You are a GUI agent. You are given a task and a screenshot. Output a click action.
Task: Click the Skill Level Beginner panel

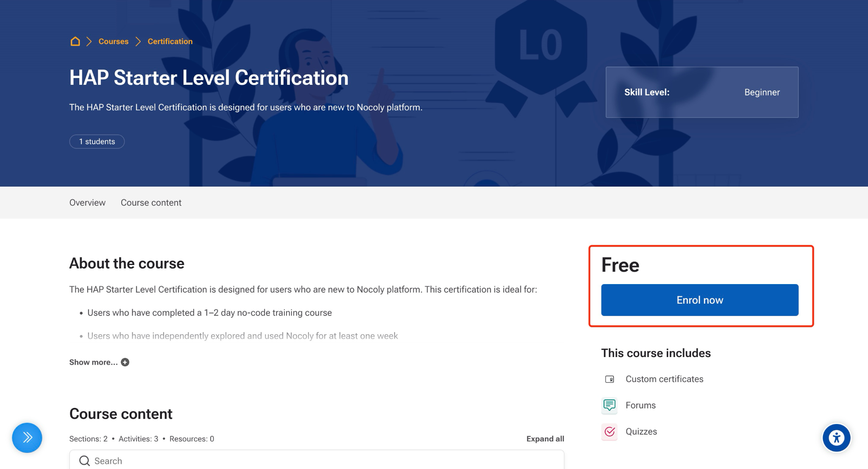[x=702, y=92]
